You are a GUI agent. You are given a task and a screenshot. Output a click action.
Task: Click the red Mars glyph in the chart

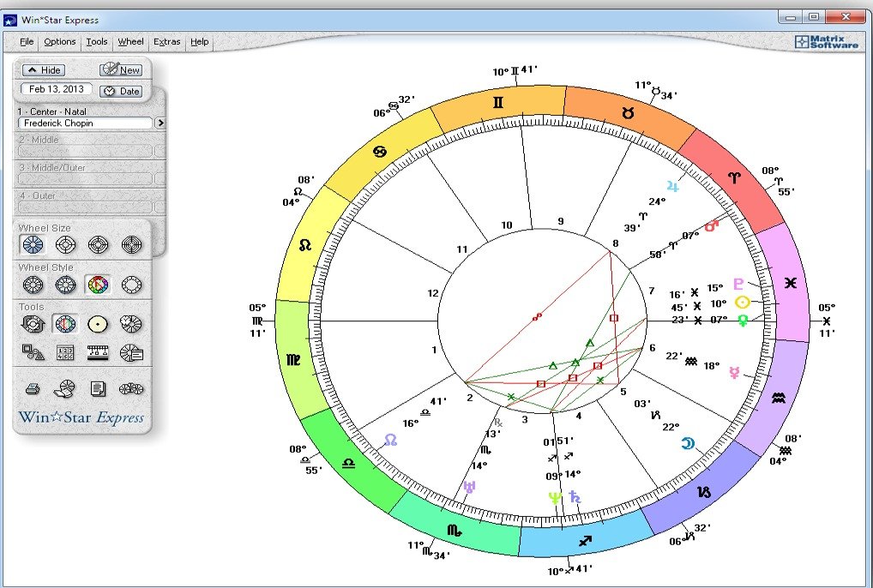pyautogui.click(x=712, y=225)
